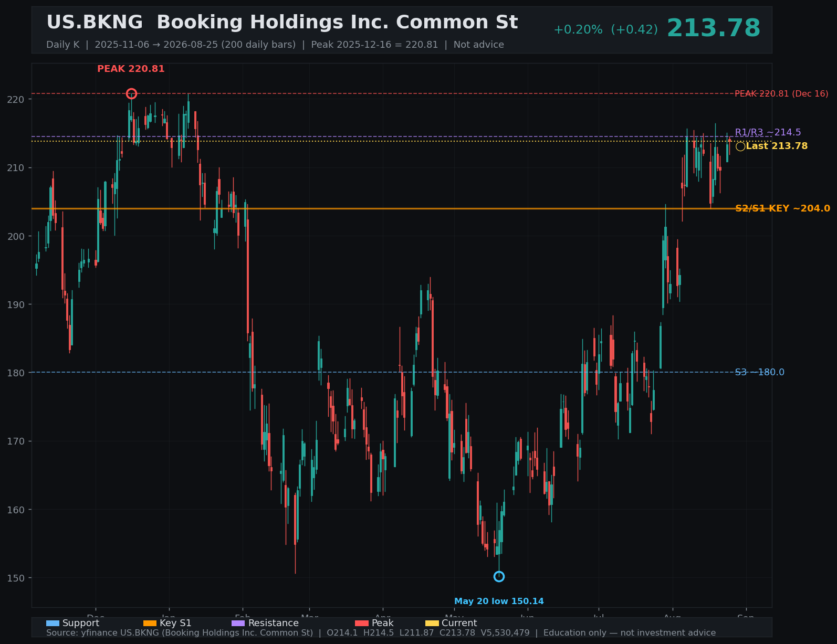Click the 'Source: yfinance US.BKNG' footer text
The width and height of the screenshot is (837, 644).
pyautogui.click(x=381, y=633)
